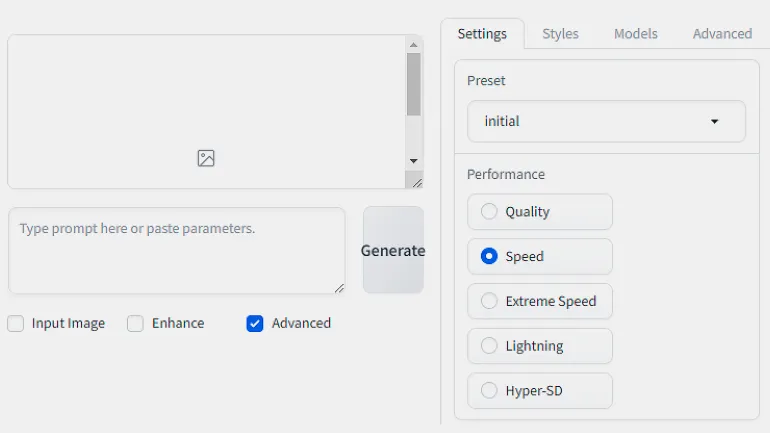
Task: Switch performance to Hyper-SD
Action: pos(489,391)
